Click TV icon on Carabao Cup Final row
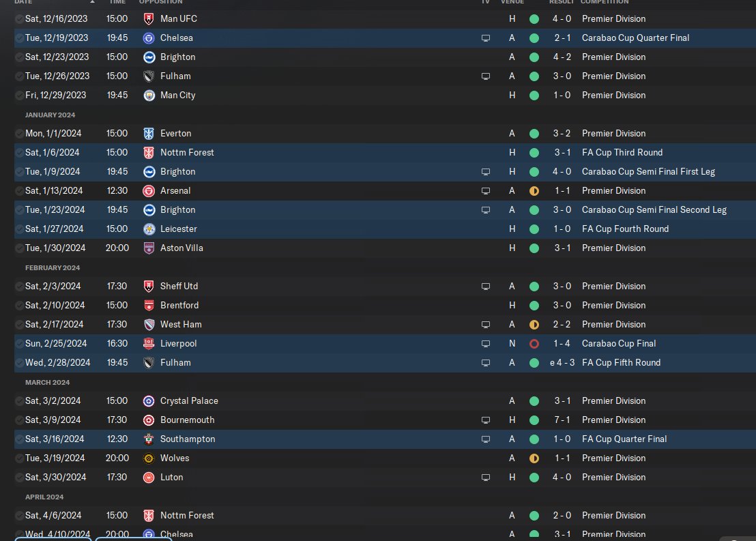The height and width of the screenshot is (541, 756). coord(485,344)
